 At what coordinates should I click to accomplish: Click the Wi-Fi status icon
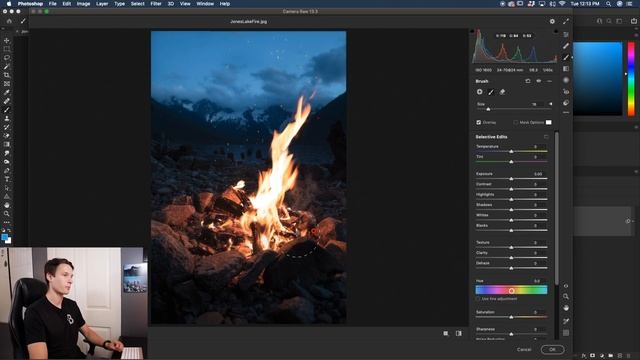[562, 4]
